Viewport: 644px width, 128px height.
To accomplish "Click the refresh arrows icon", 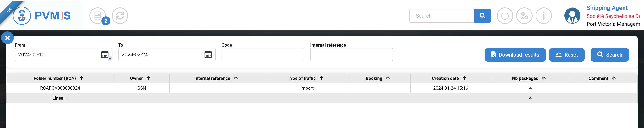I will 120,16.
